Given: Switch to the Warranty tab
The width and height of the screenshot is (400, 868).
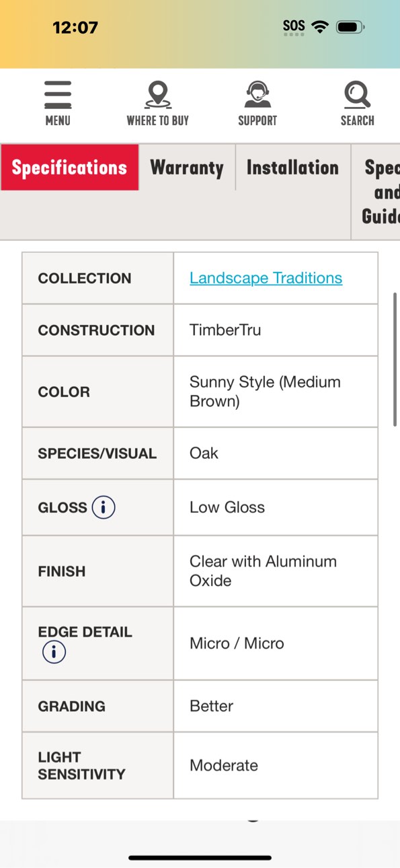Looking at the screenshot, I should point(187,168).
